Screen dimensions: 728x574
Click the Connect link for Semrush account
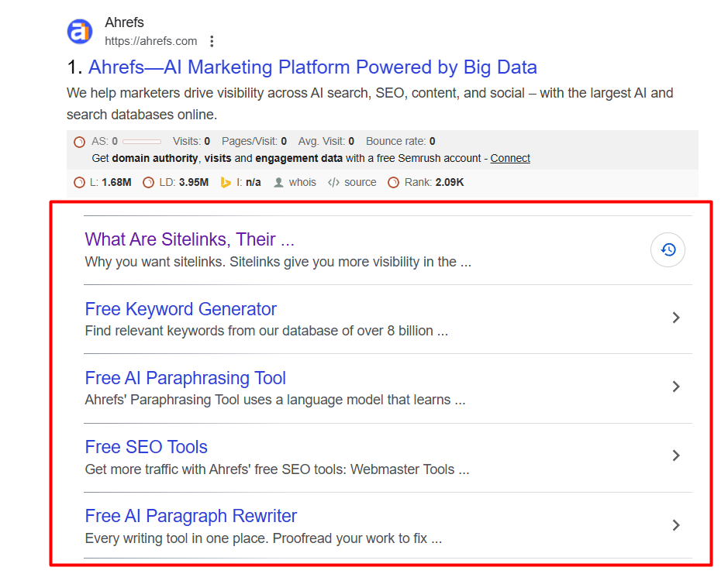tap(510, 158)
